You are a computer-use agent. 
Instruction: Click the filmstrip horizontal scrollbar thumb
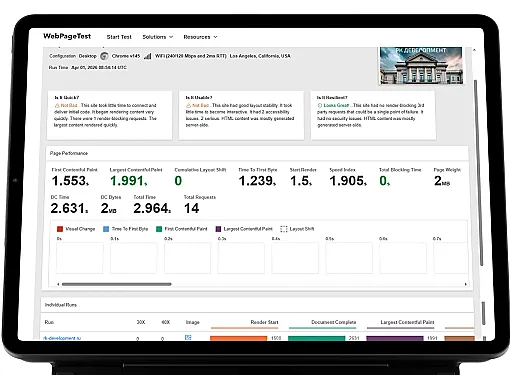(117, 284)
